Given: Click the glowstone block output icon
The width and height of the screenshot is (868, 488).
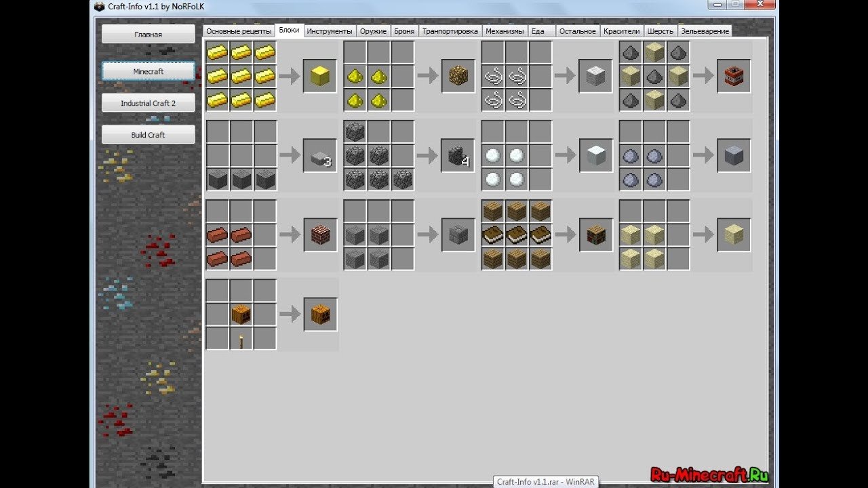Looking at the screenshot, I should 458,76.
